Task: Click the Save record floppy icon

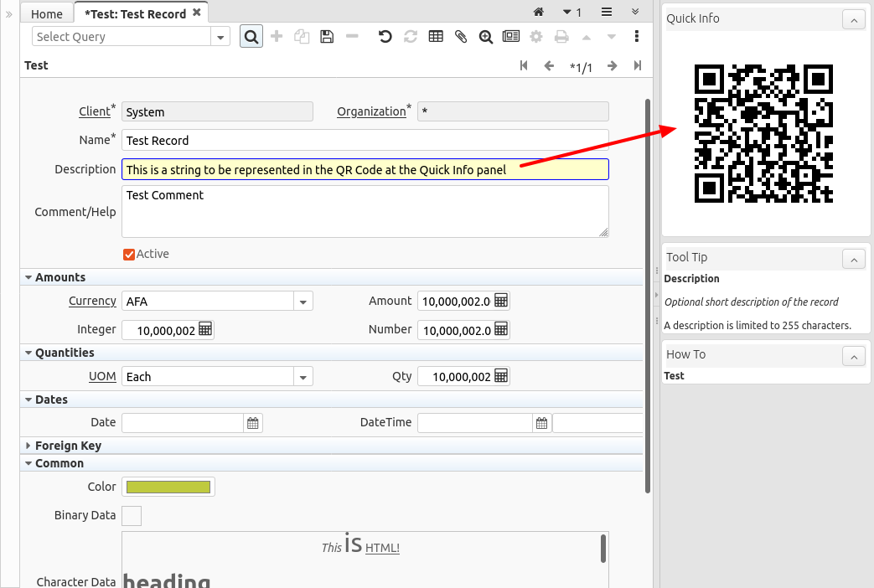Action: (x=327, y=37)
